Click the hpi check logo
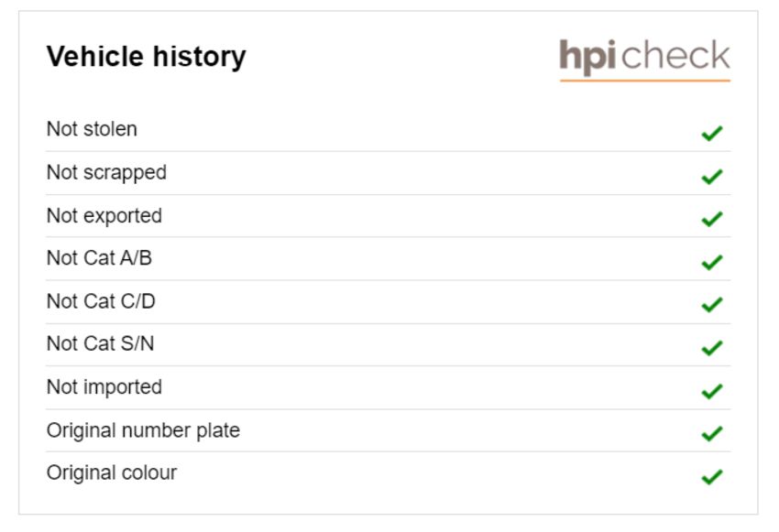 coord(645,60)
